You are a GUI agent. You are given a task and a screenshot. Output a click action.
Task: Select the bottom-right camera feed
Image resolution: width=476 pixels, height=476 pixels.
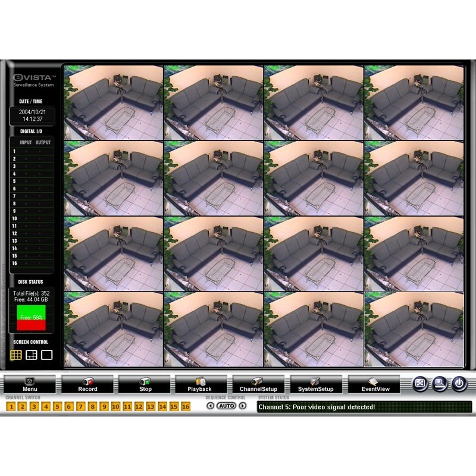414,329
